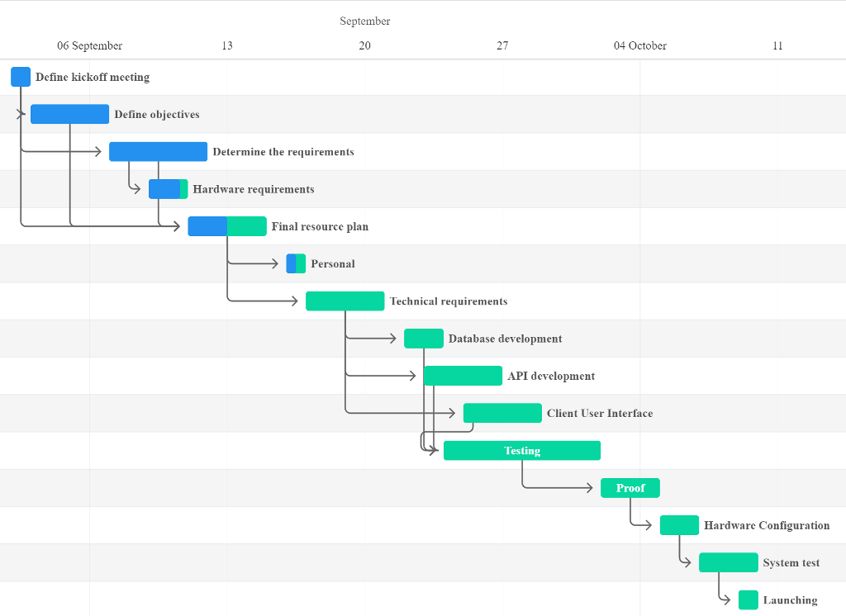
Task: Select the Proof task bar
Action: [x=630, y=488]
